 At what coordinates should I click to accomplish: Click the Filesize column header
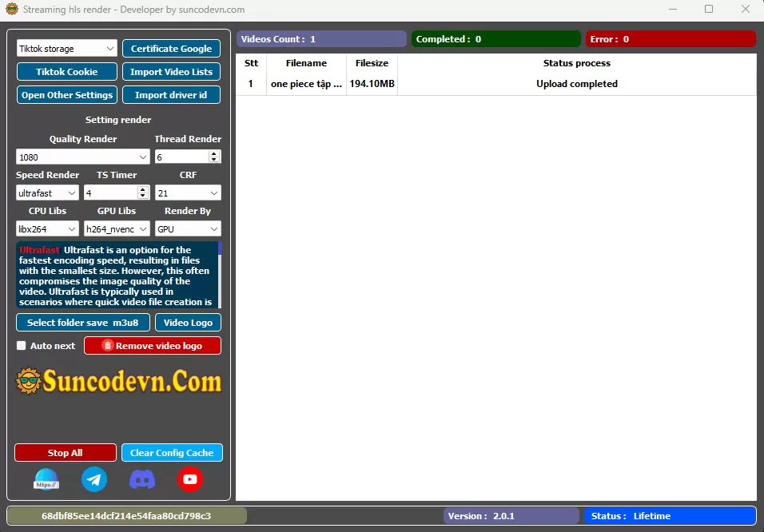372,63
